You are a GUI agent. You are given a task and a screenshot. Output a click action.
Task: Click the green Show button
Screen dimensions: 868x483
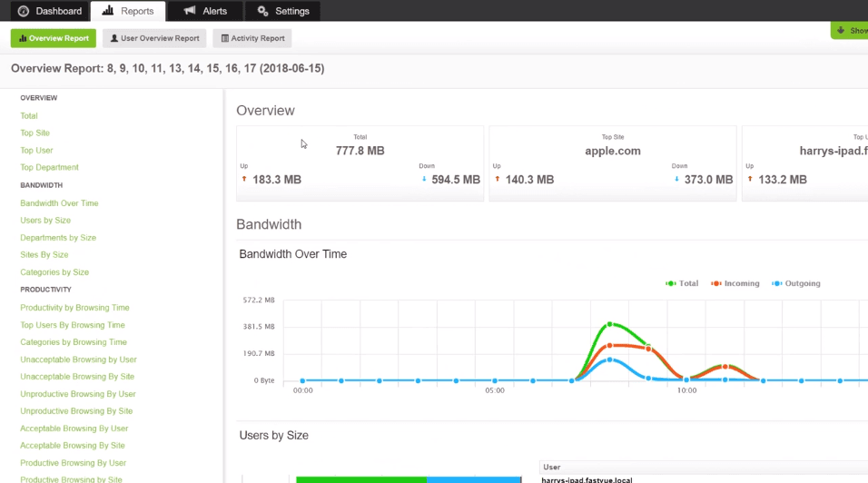click(850, 31)
